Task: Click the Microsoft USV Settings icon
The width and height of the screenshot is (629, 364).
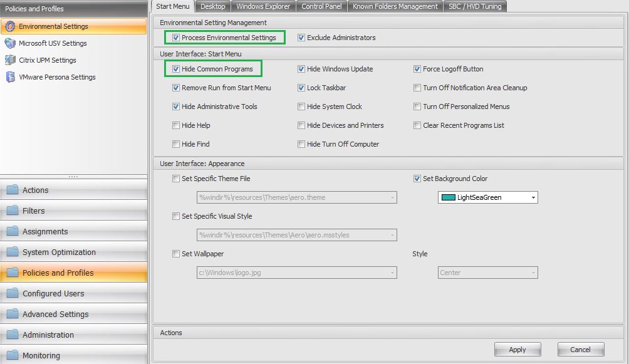Action: tap(9, 43)
